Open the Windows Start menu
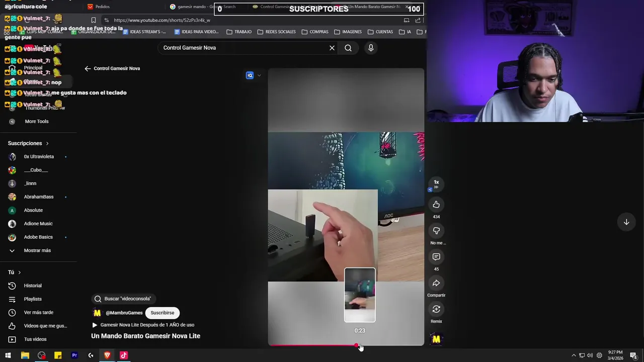This screenshot has height=362, width=644. pyautogui.click(x=8, y=355)
